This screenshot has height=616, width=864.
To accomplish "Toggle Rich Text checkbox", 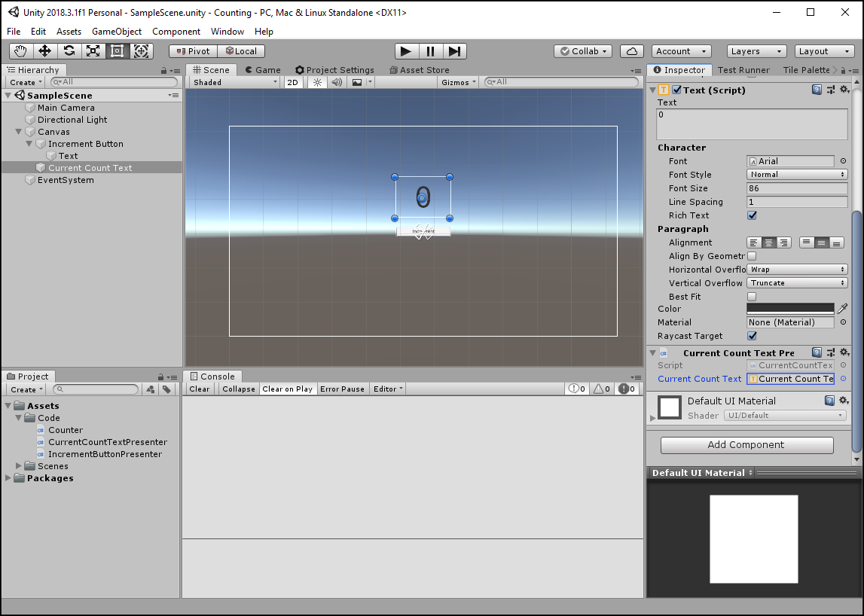I will 752,215.
